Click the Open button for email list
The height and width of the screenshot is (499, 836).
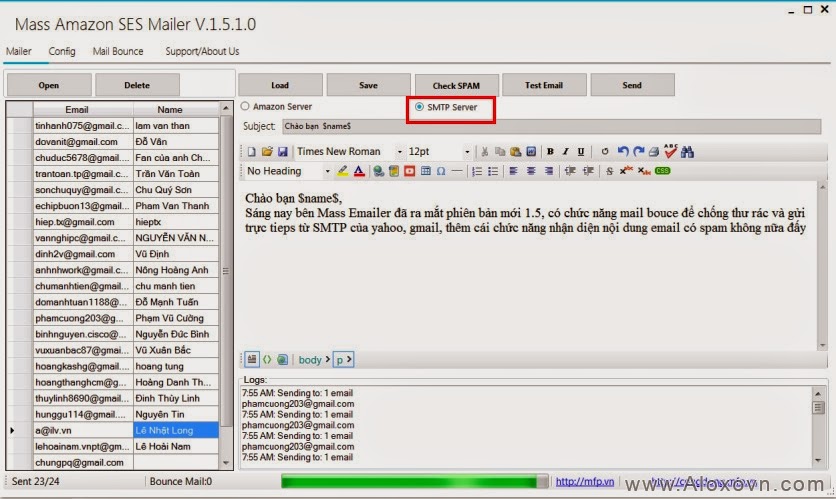pos(49,85)
